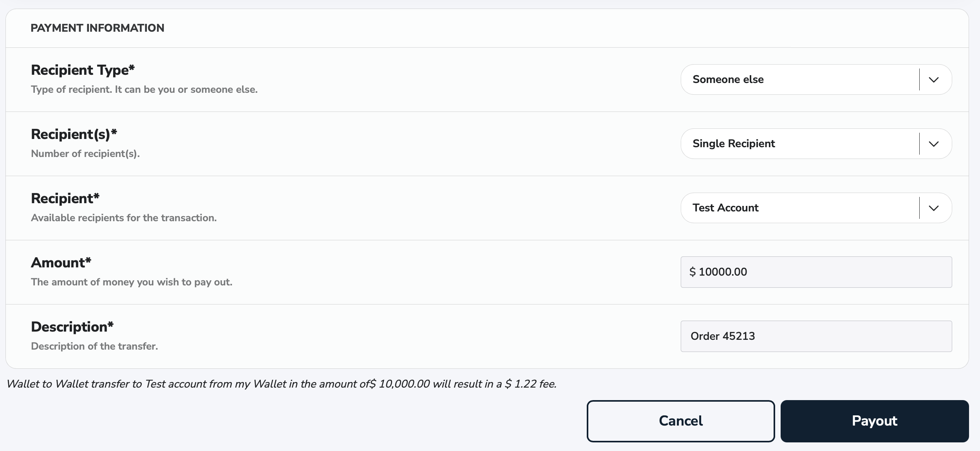Select the amount value $10000.00
The image size is (980, 451).
pyautogui.click(x=718, y=272)
